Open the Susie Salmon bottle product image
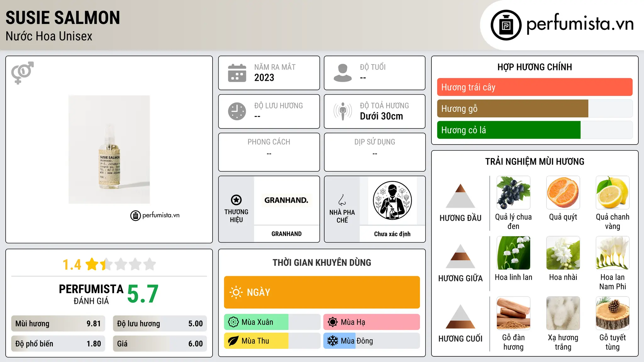The width and height of the screenshot is (644, 362). pos(109,150)
